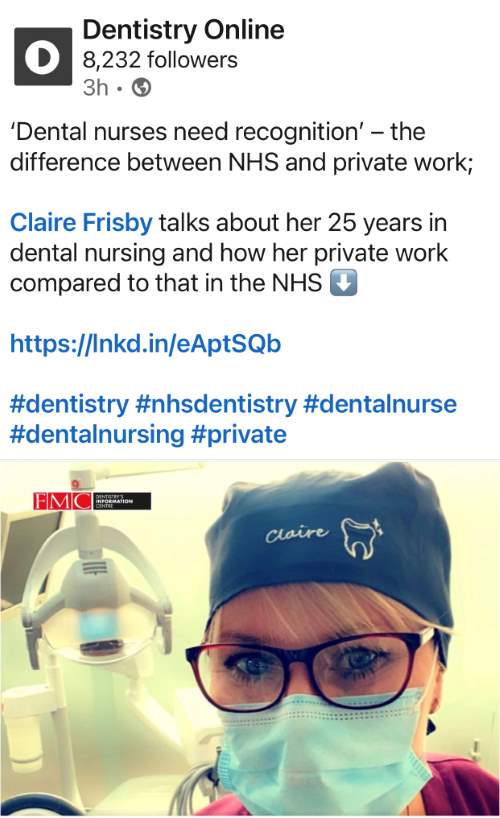
Task: Open the #nhsdentistry hashtag
Action: (216, 404)
